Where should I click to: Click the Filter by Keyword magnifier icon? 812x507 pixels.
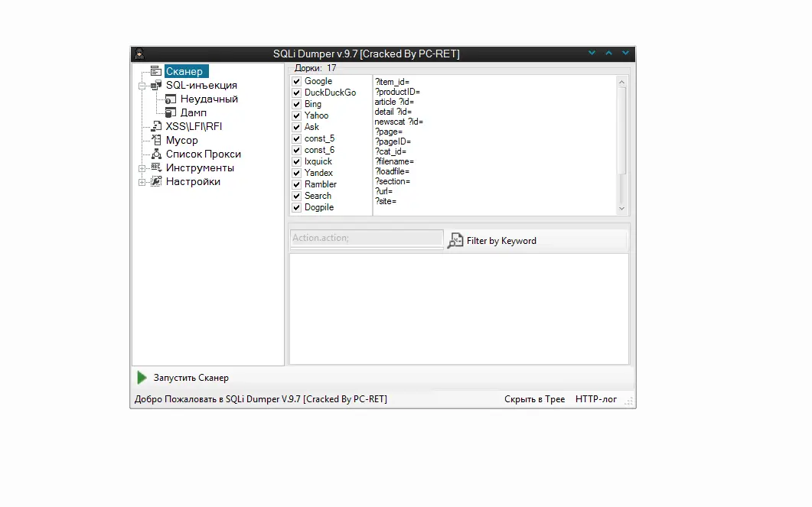455,239
